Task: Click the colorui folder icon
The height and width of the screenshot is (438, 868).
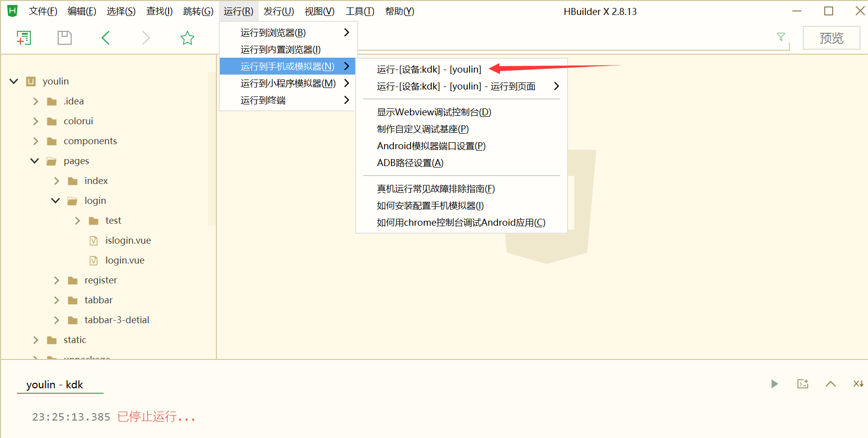Action: point(52,121)
